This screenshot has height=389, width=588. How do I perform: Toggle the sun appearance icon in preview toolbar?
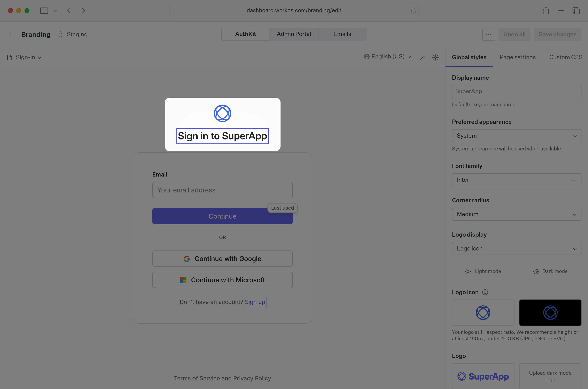click(435, 57)
